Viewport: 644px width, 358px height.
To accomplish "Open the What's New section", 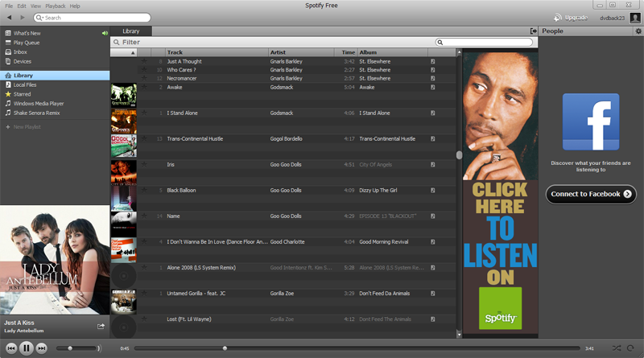I will 27,33.
